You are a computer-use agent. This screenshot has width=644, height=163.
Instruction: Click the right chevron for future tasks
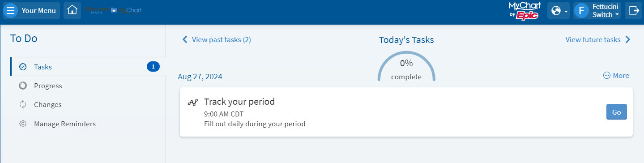point(627,39)
